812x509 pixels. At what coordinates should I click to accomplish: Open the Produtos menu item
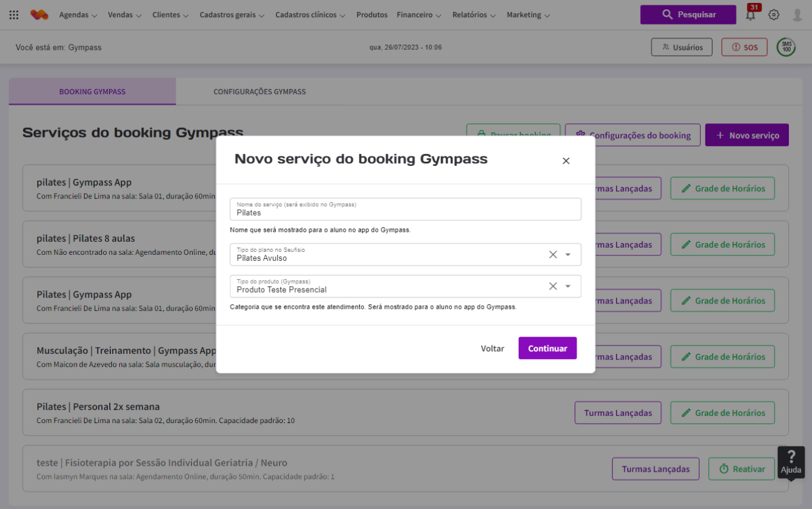click(x=372, y=15)
